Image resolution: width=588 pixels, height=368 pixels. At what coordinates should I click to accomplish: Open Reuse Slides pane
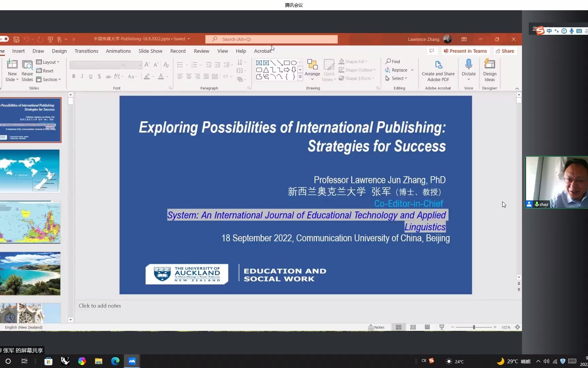pos(27,71)
